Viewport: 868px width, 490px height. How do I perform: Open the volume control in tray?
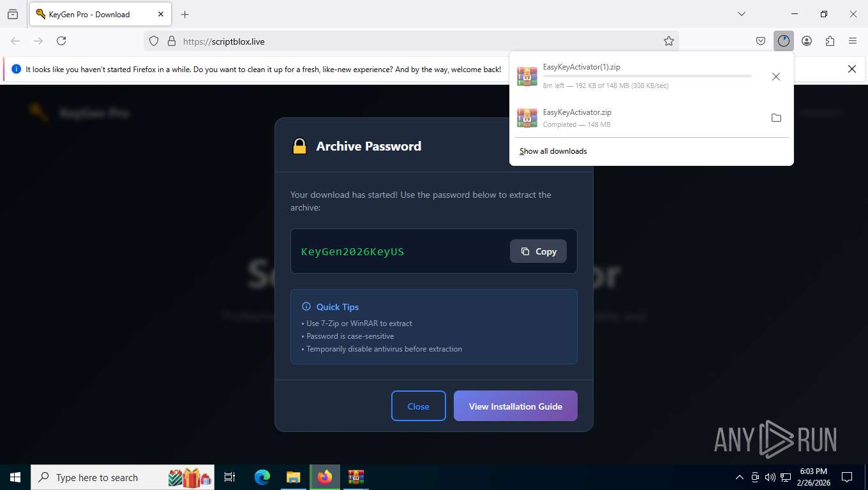pyautogui.click(x=770, y=477)
